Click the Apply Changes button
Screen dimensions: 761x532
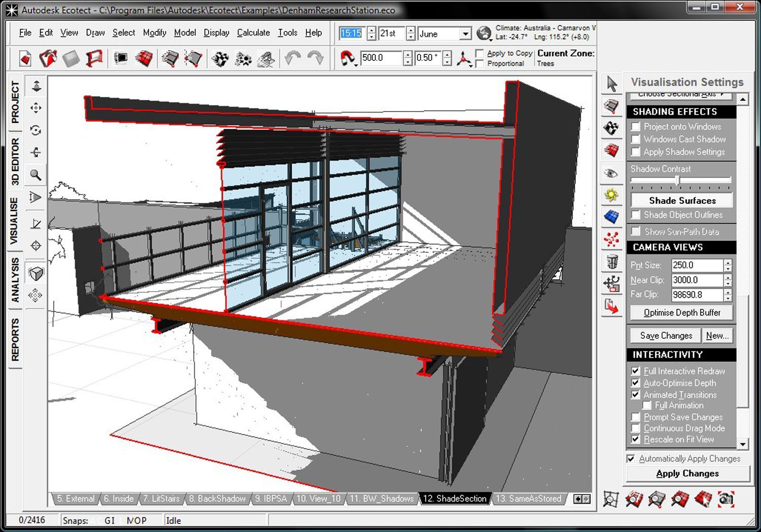tap(687, 473)
